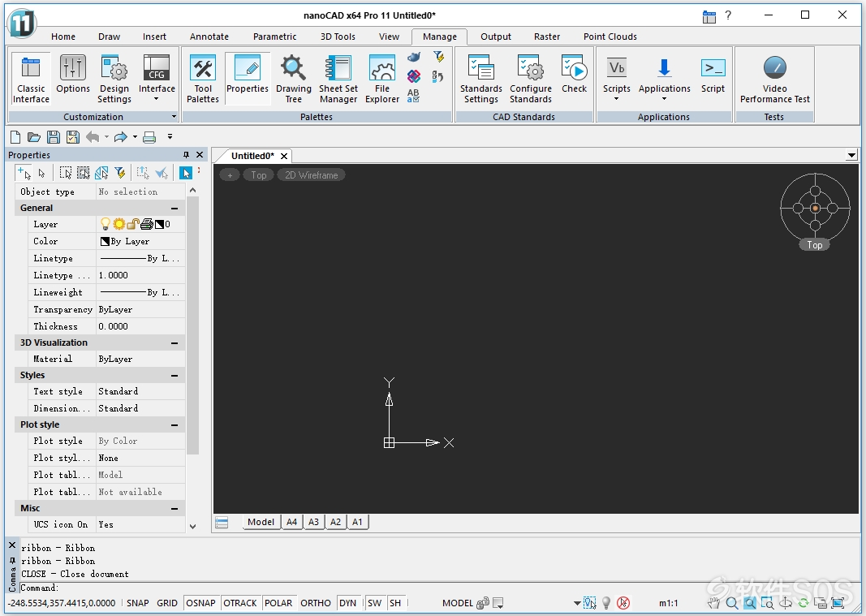Viewport: 866px width, 616px height.
Task: Select the A3 layout tab
Action: [313, 522]
